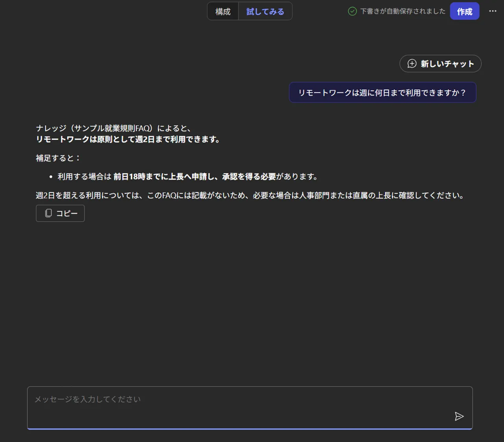The width and height of the screenshot is (504, 442).
Task: Click the コピー button
Action: tap(60, 213)
